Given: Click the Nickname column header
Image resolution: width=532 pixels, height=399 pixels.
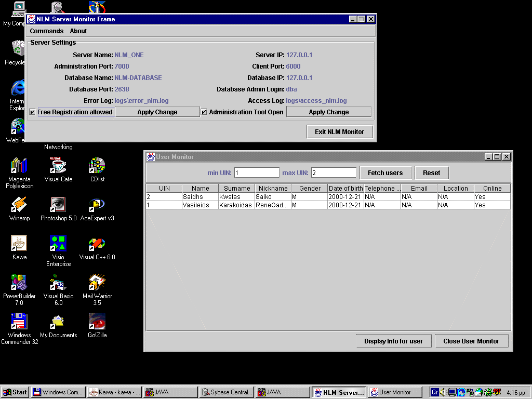Looking at the screenshot, I should pos(273,188).
